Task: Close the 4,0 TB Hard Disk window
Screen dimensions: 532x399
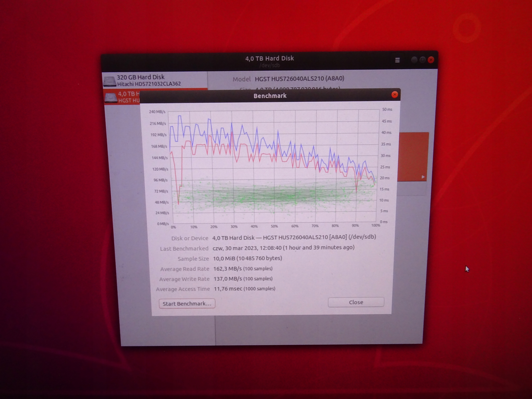Action: click(431, 60)
